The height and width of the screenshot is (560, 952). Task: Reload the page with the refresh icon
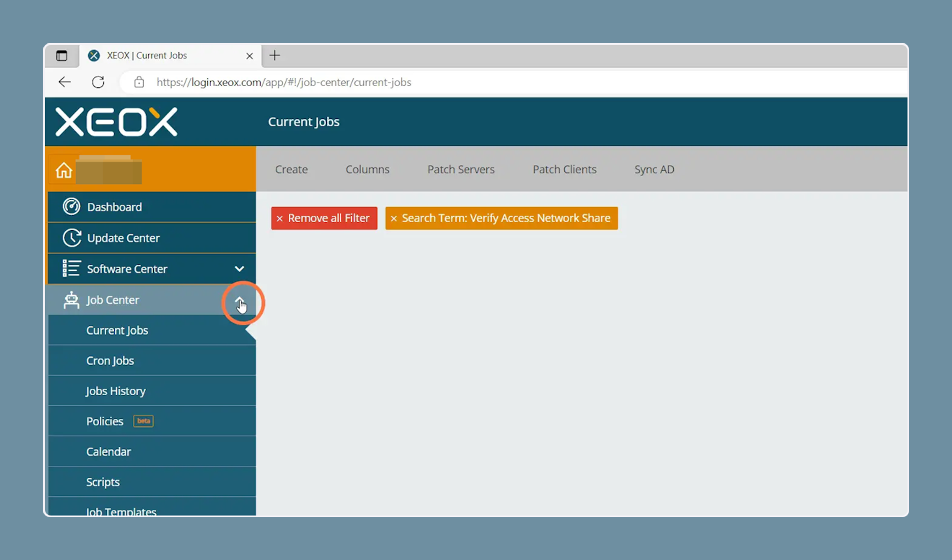98,82
